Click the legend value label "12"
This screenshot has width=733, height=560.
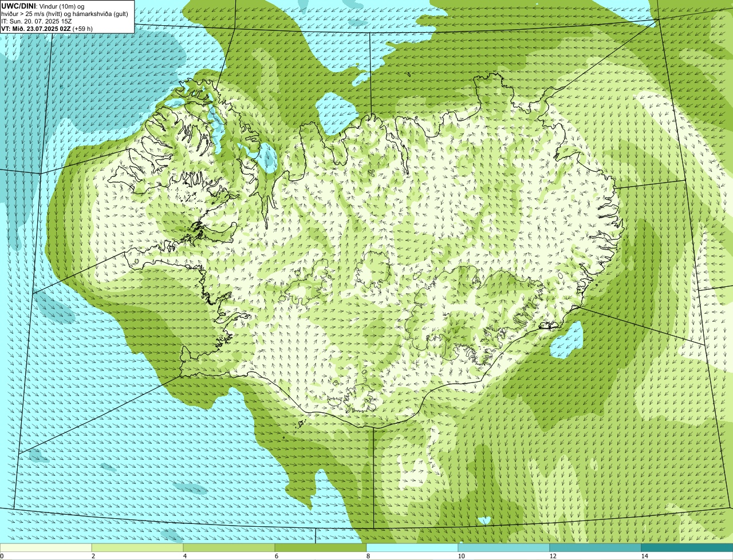(x=553, y=556)
